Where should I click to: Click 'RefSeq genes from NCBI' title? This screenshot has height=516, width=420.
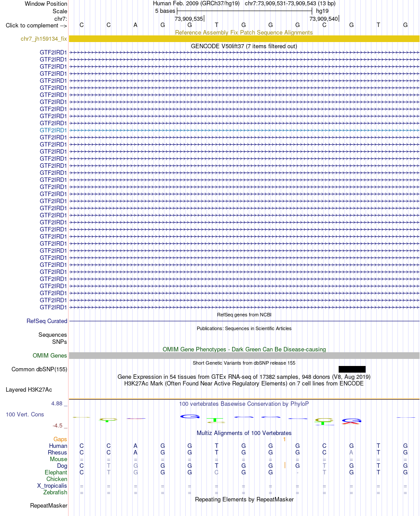click(244, 315)
